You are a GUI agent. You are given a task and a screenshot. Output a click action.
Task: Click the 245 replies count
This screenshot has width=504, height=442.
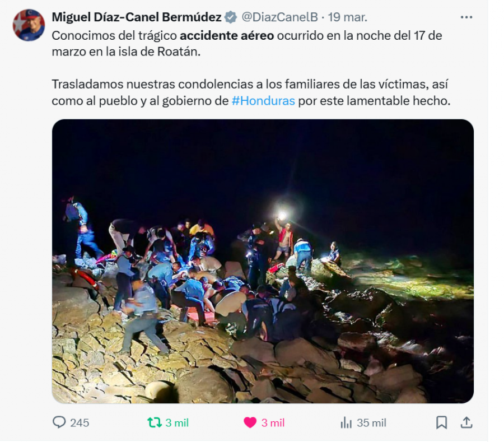80,423
